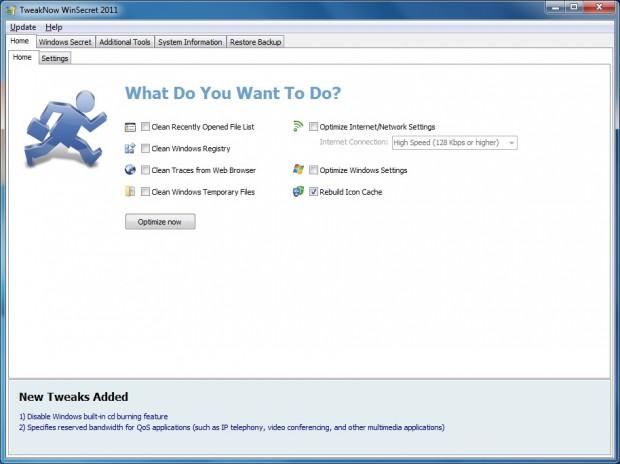This screenshot has height=464, width=620.
Task: Click the running man logo image
Action: [x=65, y=129]
